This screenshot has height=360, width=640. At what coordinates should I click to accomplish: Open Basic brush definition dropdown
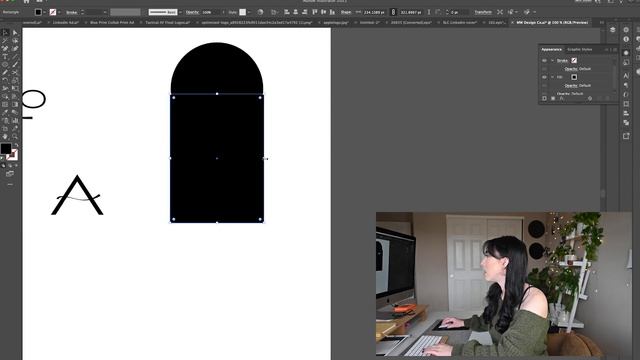pyautogui.click(x=180, y=12)
